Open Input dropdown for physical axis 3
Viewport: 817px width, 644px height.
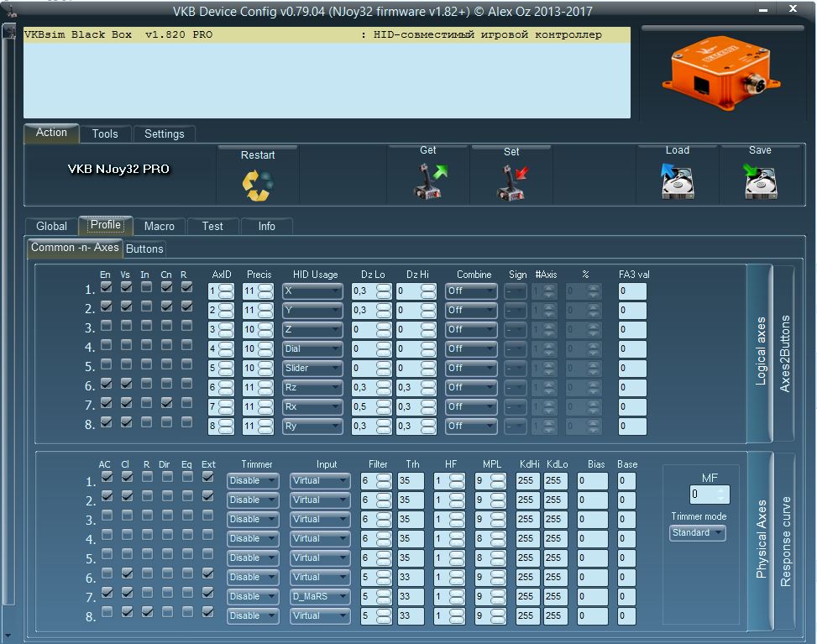(x=320, y=520)
